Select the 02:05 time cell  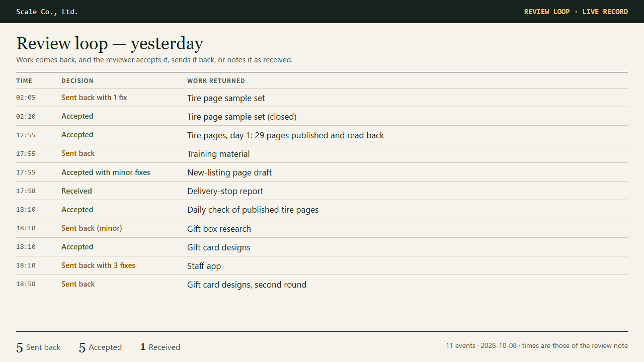(x=26, y=98)
